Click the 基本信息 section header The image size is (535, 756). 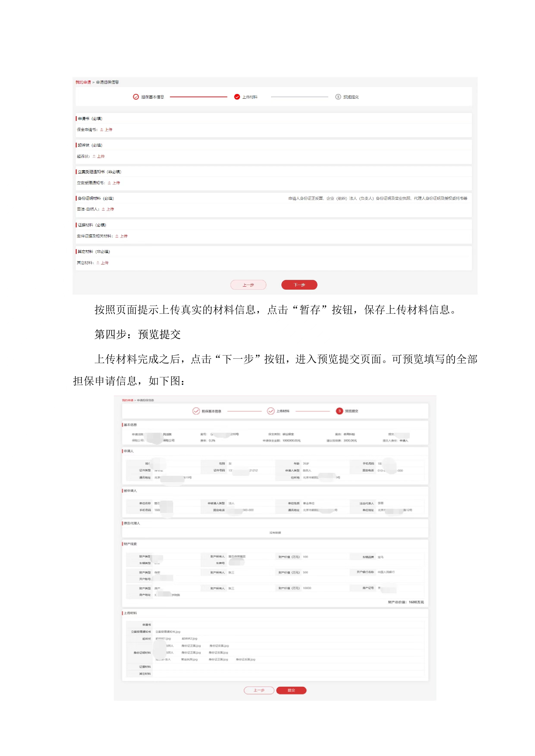[x=130, y=425]
